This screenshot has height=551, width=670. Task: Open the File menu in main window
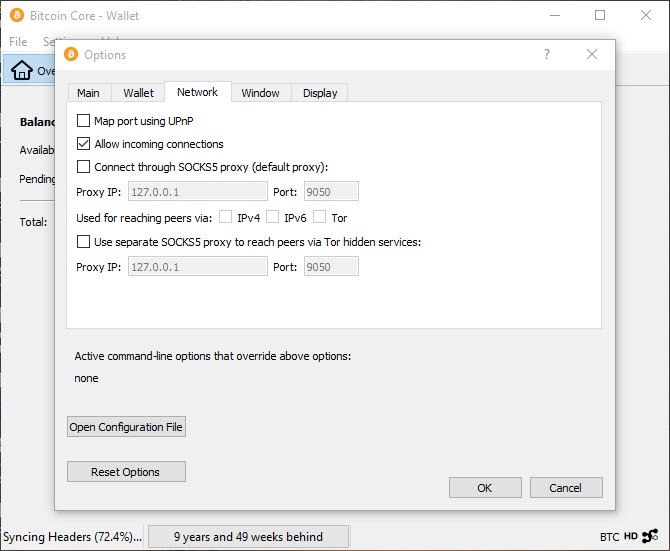[18, 41]
